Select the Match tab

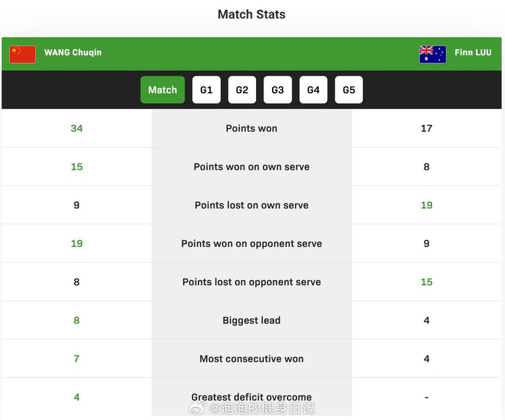click(162, 90)
